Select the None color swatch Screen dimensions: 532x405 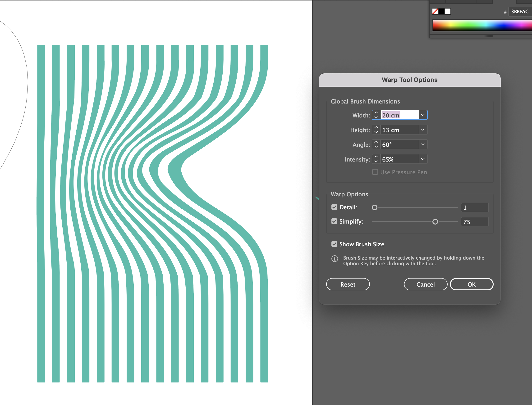435,11
